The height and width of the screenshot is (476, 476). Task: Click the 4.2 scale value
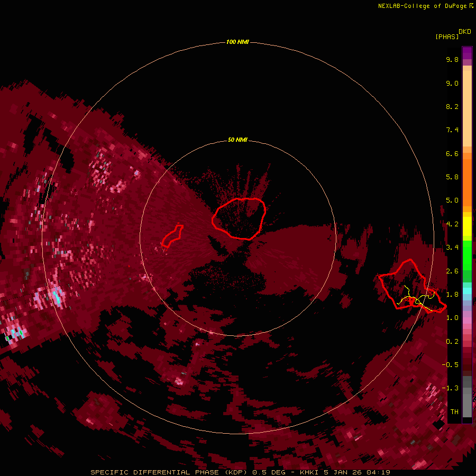pos(452,224)
